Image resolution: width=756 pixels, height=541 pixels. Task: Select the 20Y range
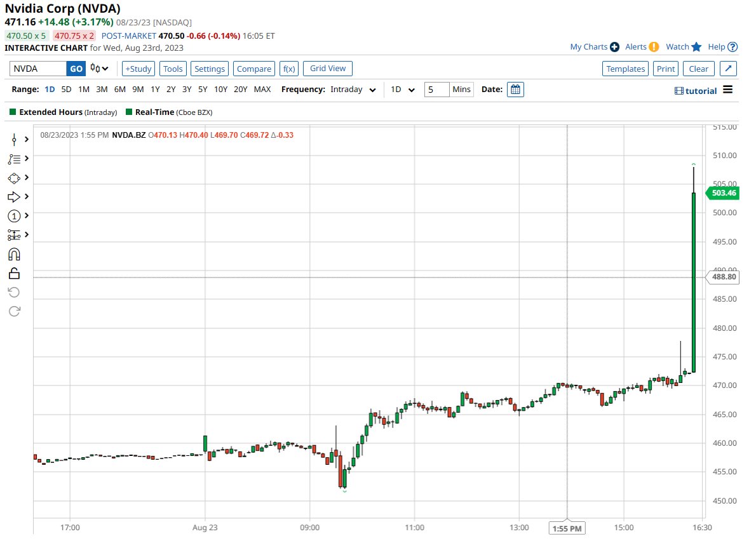(241, 90)
